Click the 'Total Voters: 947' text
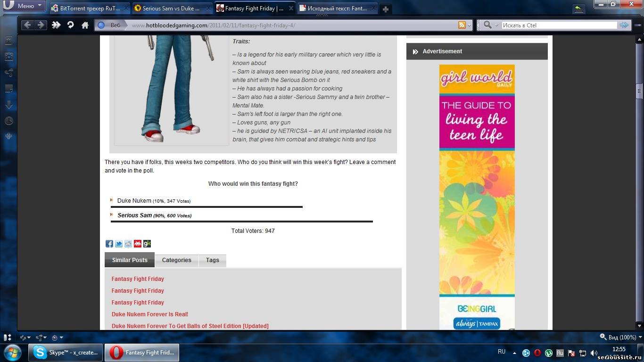Screen dimensions: 644x362 pyautogui.click(x=253, y=231)
